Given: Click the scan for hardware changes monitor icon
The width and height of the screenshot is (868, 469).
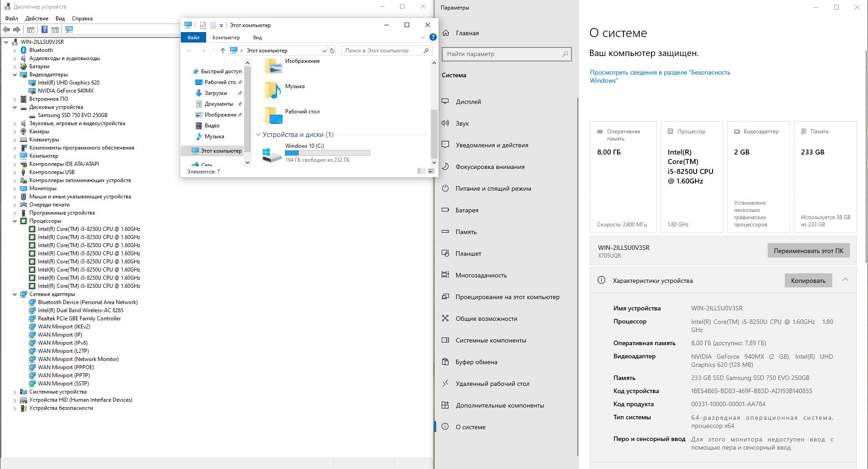Looking at the screenshot, I should point(69,30).
